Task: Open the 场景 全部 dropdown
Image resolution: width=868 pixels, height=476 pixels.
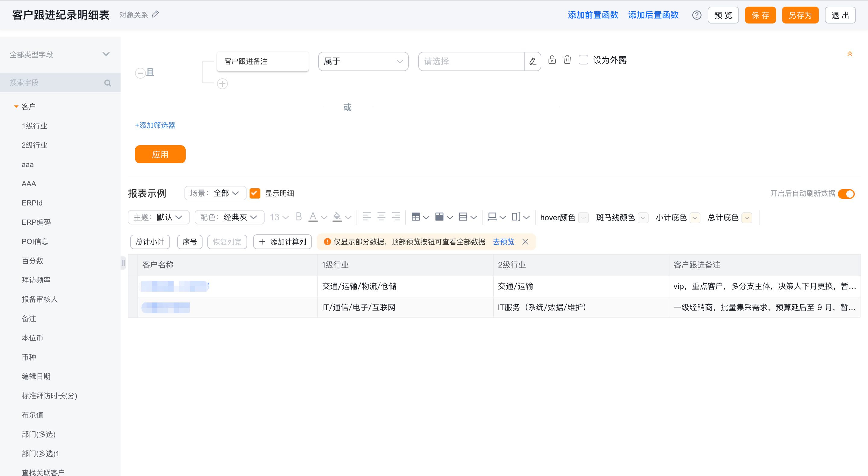Action: click(215, 193)
